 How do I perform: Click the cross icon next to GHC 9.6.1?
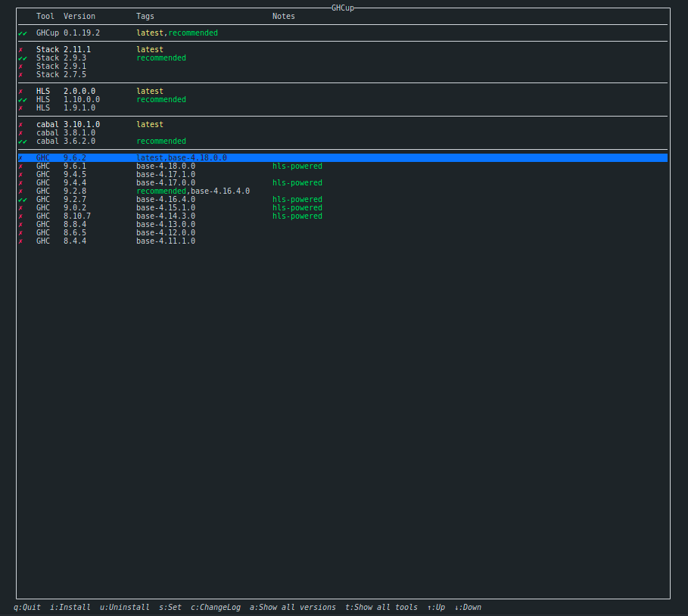[x=20, y=166]
